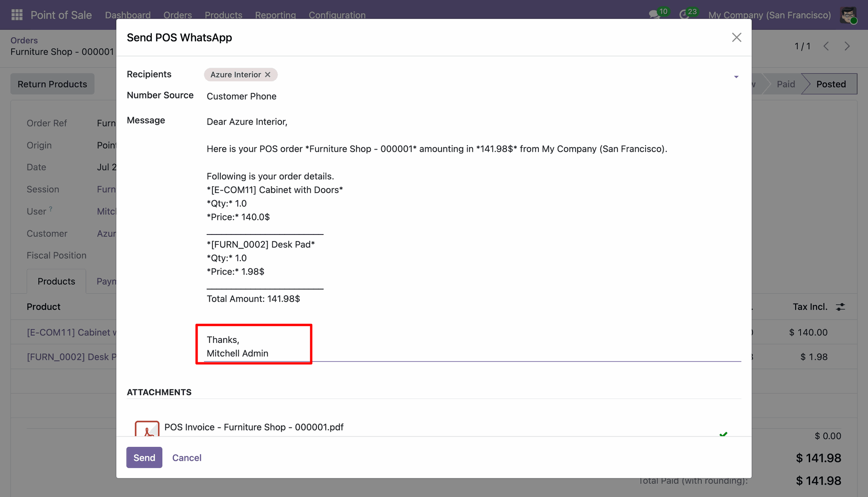Open the Products menu
The image size is (868, 497).
(x=223, y=15)
